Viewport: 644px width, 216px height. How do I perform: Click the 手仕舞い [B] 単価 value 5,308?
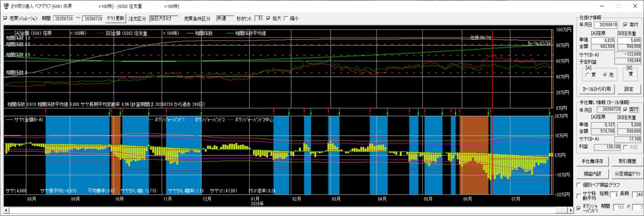(629, 124)
